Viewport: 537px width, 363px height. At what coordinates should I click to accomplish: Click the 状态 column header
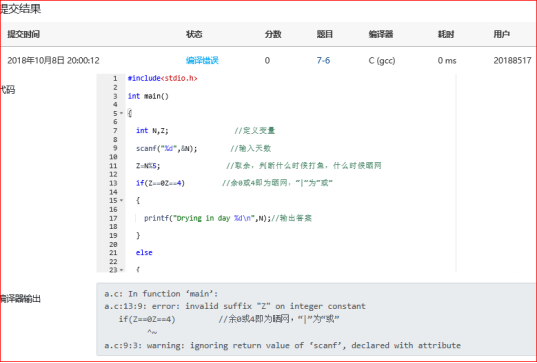194,34
